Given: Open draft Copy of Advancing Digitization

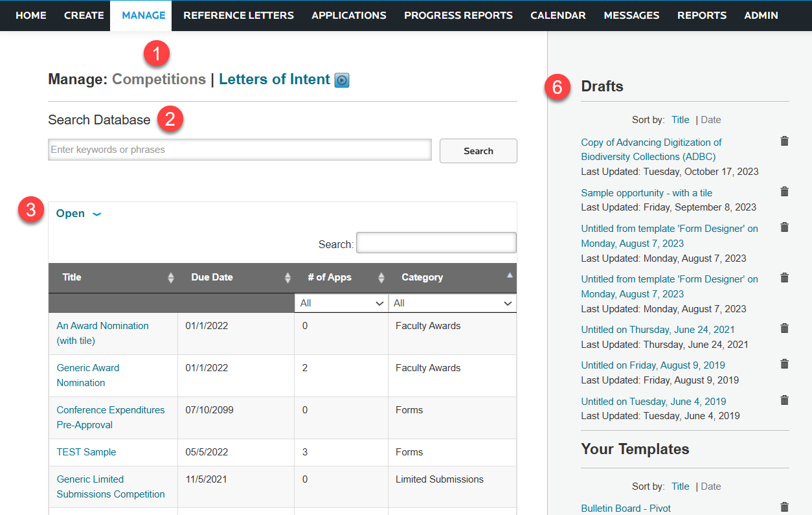Looking at the screenshot, I should pos(651,150).
